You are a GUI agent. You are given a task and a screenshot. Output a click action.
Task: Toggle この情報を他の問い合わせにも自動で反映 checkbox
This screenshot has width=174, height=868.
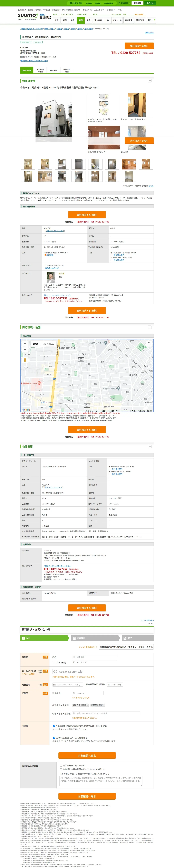54,726
